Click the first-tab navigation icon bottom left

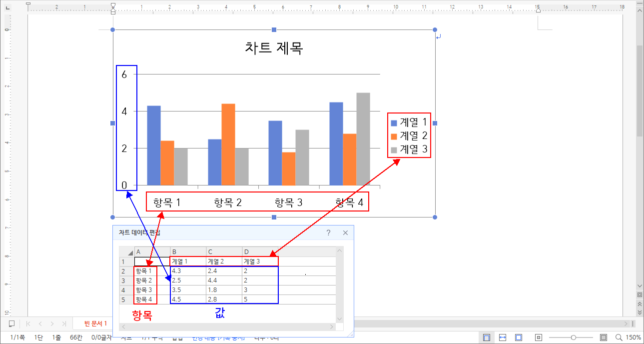tap(27, 323)
